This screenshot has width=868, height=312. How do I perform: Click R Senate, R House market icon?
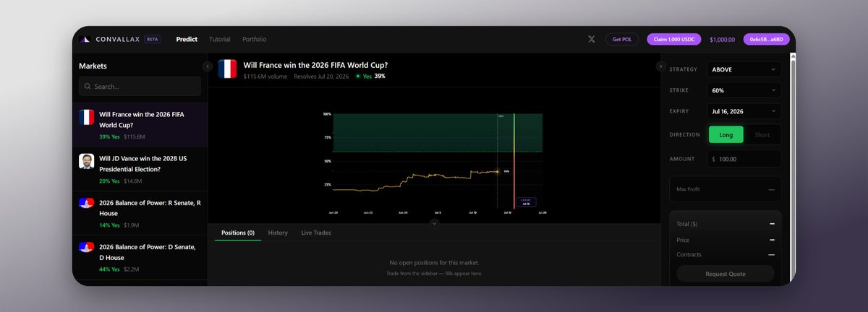(87, 203)
